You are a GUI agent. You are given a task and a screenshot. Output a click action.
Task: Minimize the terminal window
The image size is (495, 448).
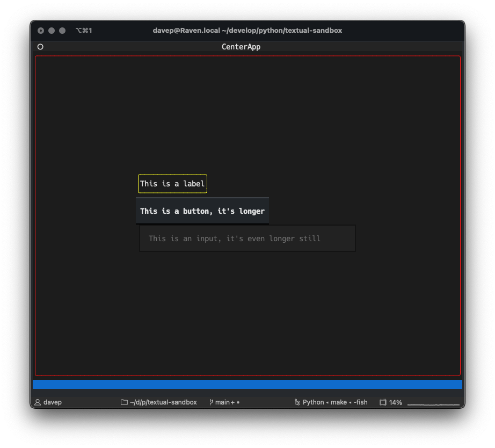(x=52, y=30)
